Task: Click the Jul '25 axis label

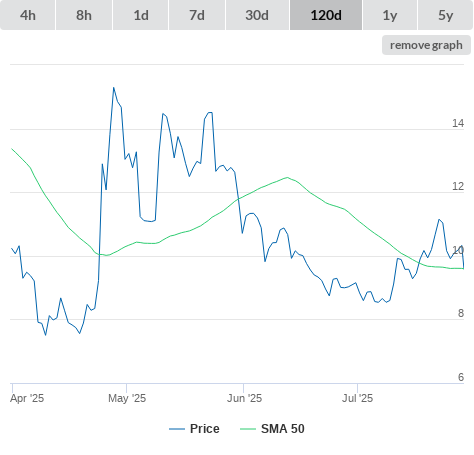Action: click(357, 398)
